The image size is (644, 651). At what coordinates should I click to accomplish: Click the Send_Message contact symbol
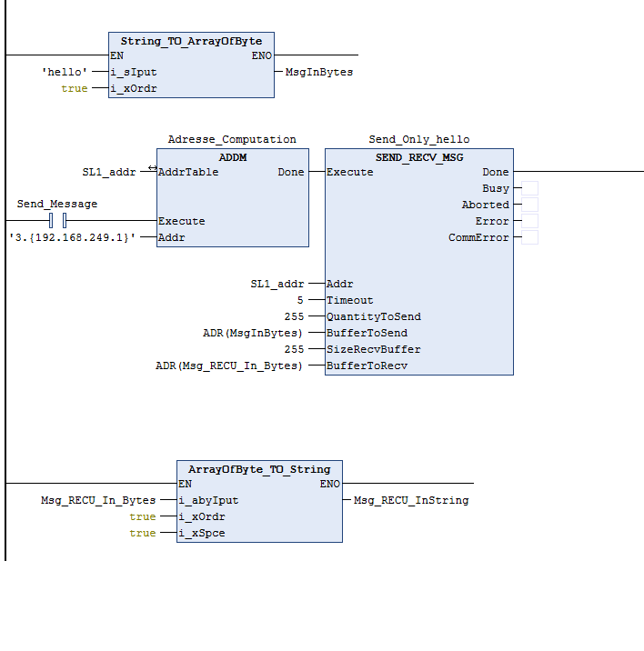tap(58, 221)
